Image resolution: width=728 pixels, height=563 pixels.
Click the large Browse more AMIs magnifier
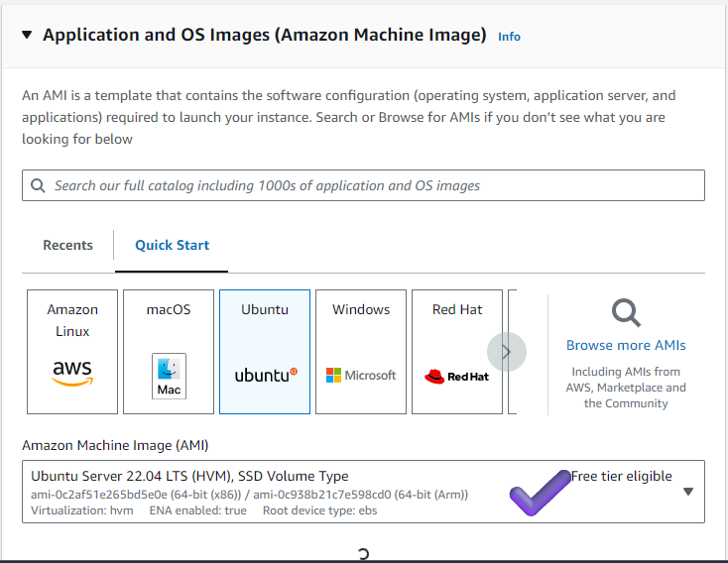626,314
